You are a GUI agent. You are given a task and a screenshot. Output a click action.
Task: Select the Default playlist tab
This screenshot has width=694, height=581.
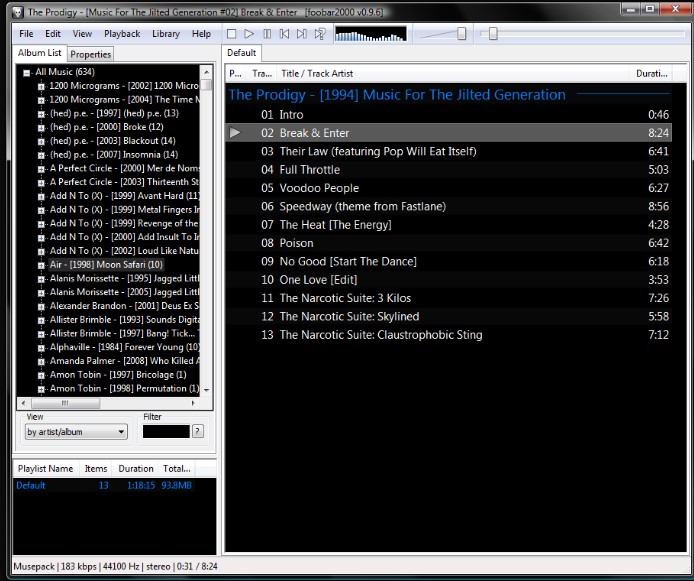[242, 53]
